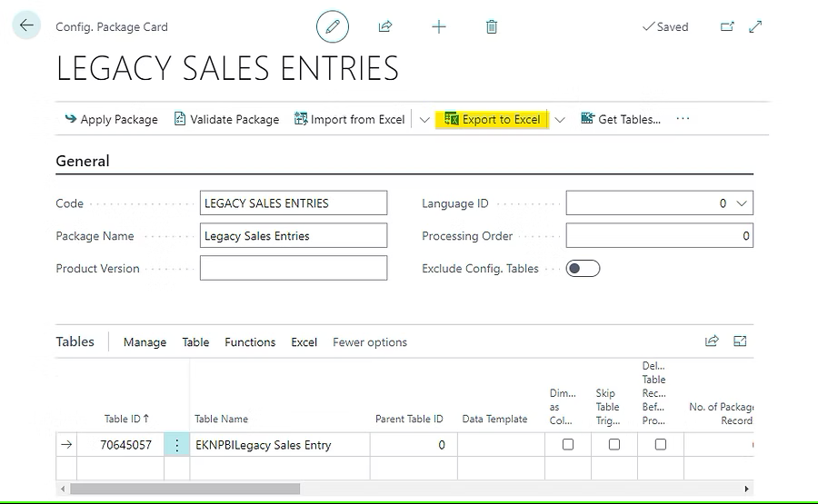Screen dimensions: 818x504
Task: Click Fewer options
Action: (370, 342)
